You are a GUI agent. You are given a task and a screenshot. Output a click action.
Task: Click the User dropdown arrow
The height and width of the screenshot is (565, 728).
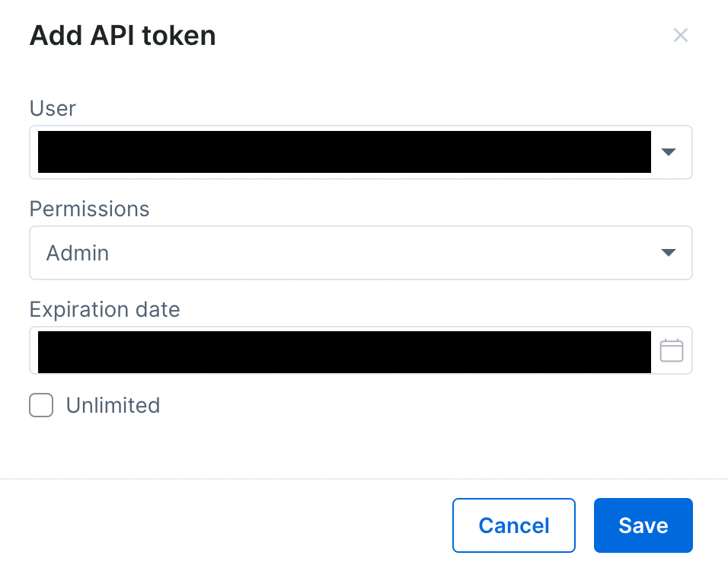coord(668,152)
